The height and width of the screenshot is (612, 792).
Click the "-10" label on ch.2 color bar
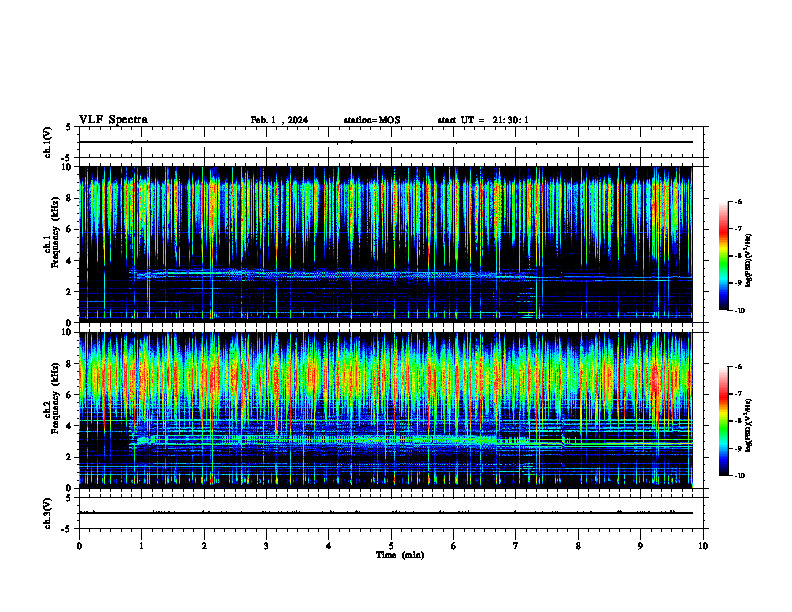point(739,476)
